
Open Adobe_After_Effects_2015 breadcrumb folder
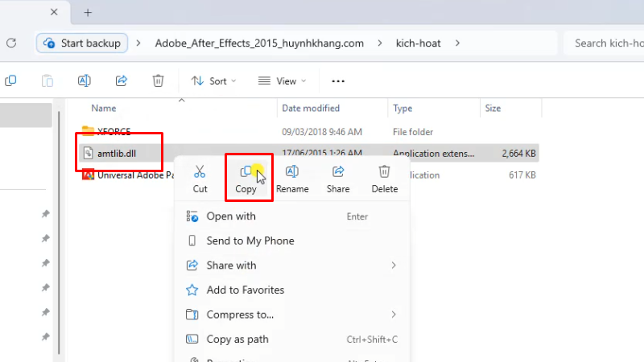point(259,43)
